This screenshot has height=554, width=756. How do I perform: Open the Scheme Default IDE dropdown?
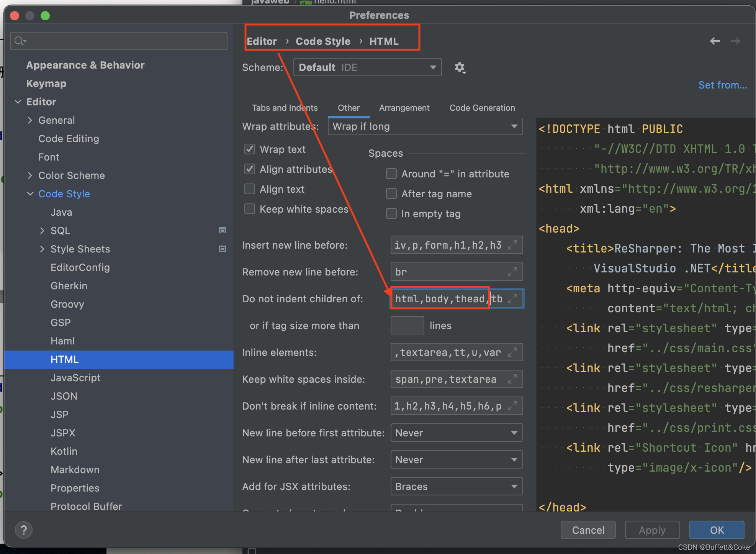point(367,67)
